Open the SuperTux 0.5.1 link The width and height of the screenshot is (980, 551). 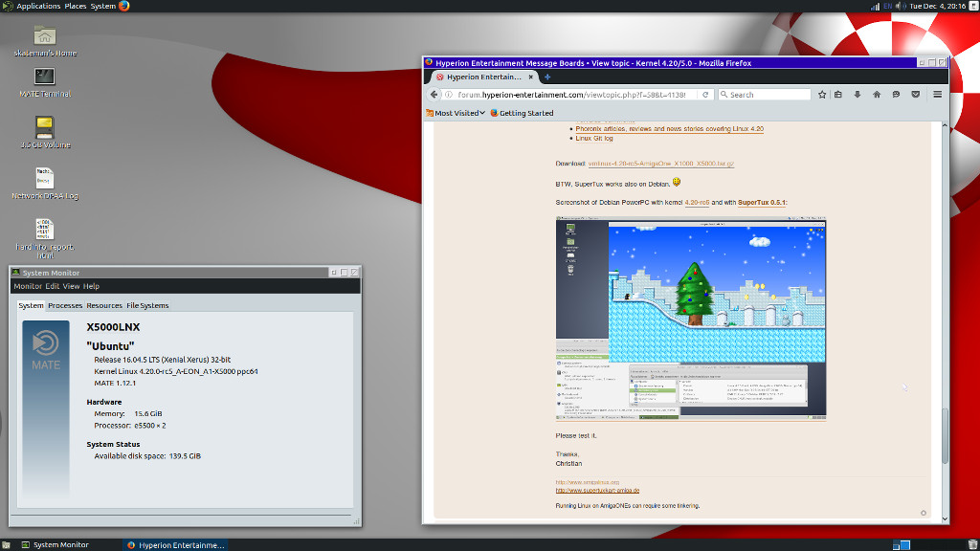[x=761, y=203]
